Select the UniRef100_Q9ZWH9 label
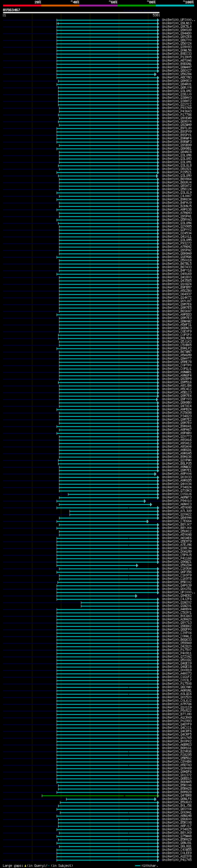Screen dimensions: 197x868 pyautogui.click(x=177, y=125)
